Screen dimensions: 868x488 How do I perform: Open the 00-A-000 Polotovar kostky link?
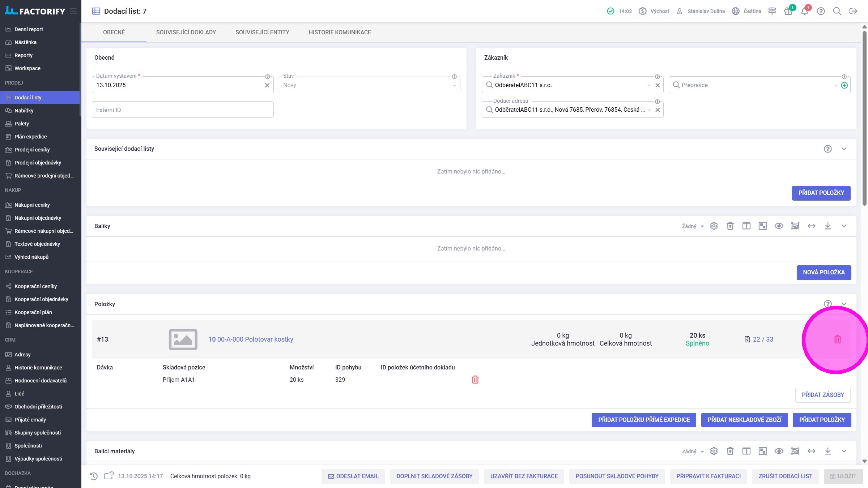click(255, 339)
